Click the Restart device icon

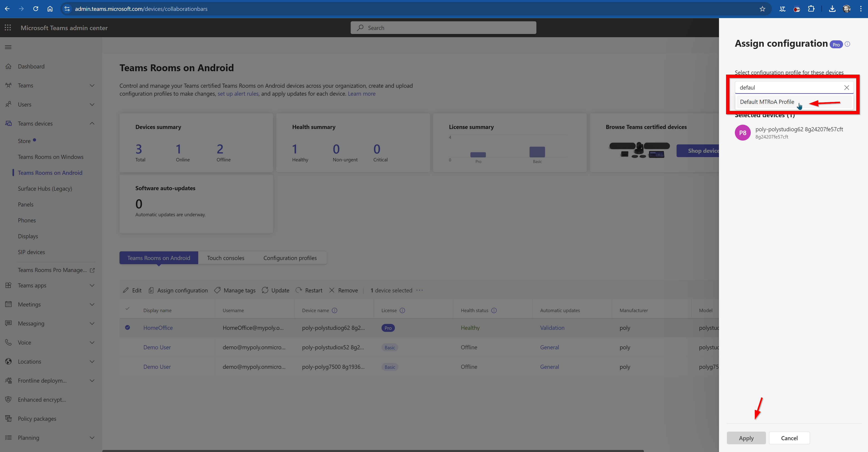[x=298, y=290]
